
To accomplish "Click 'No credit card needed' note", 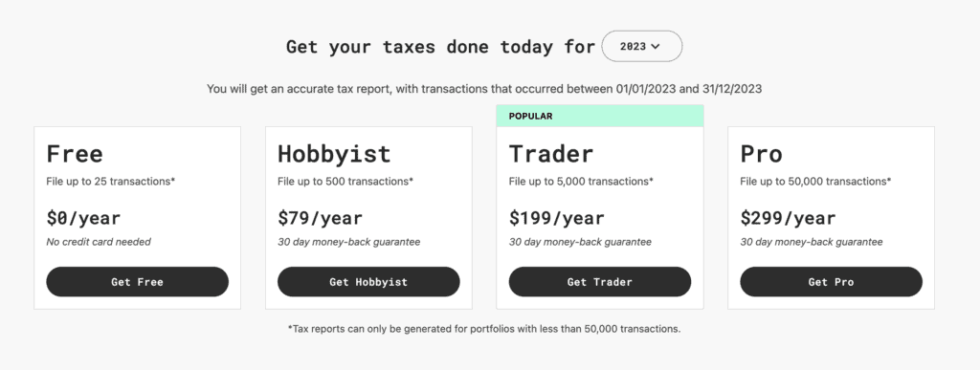I will click(99, 242).
